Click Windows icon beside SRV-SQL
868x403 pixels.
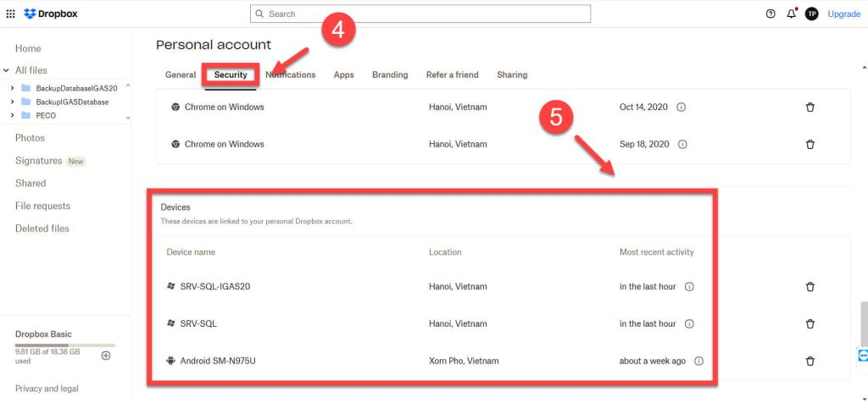(x=171, y=323)
